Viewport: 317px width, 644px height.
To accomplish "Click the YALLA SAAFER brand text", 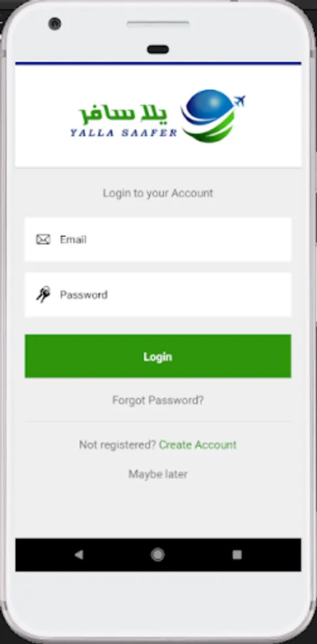I will (124, 133).
